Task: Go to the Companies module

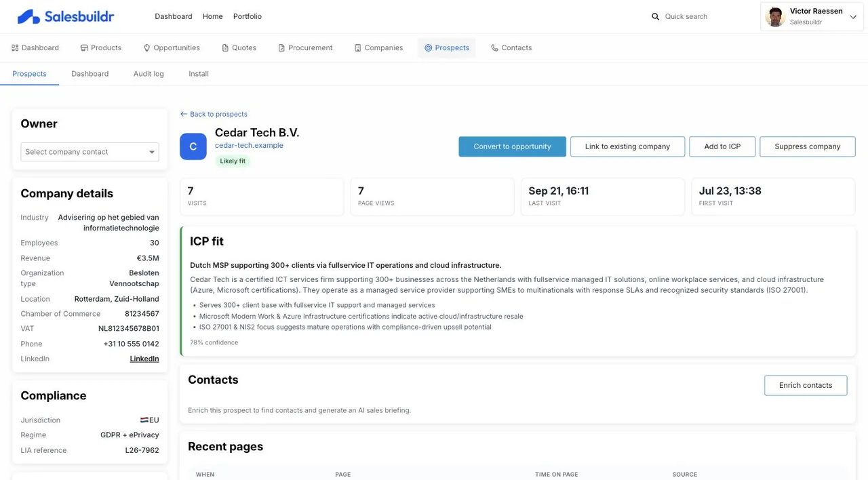Action: [378, 48]
